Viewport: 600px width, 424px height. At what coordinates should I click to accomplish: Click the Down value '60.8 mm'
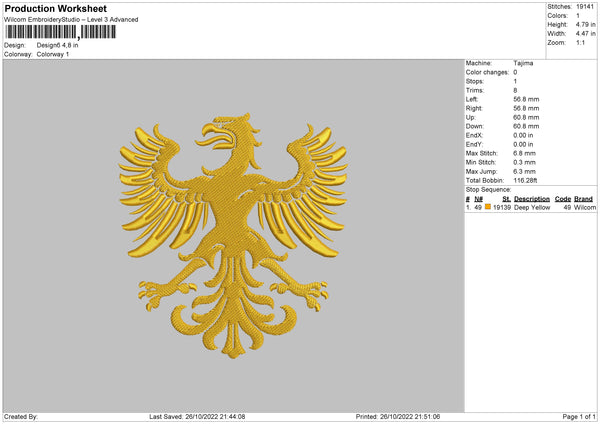coord(526,126)
